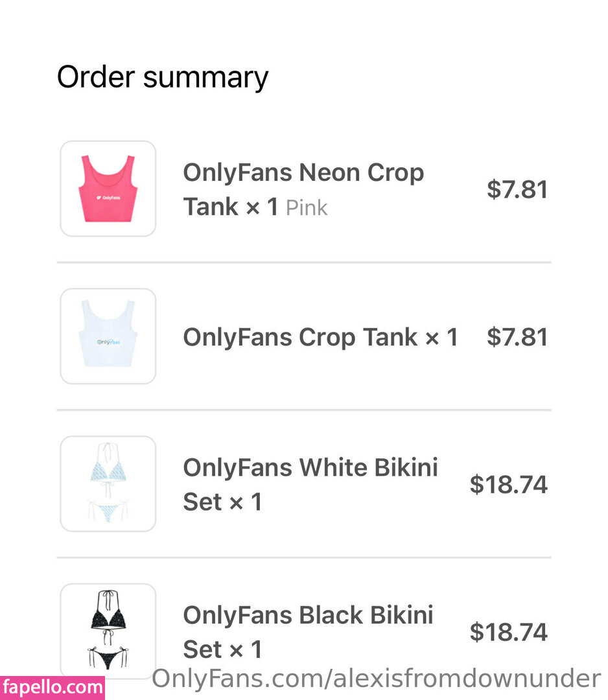This screenshot has height=700, width=608.
Task: Click the OnlyFans Black Bikini Set name
Action: (x=308, y=615)
